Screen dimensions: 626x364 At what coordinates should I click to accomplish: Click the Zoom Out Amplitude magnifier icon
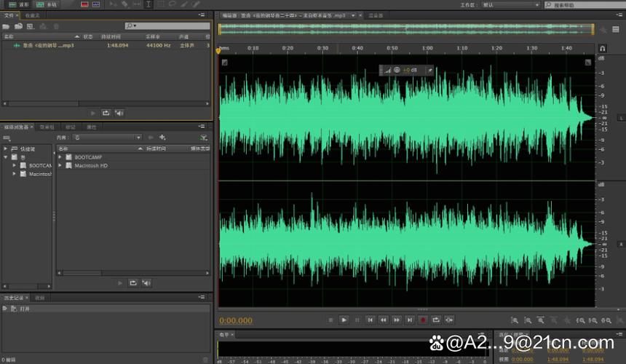pyautogui.click(x=528, y=320)
